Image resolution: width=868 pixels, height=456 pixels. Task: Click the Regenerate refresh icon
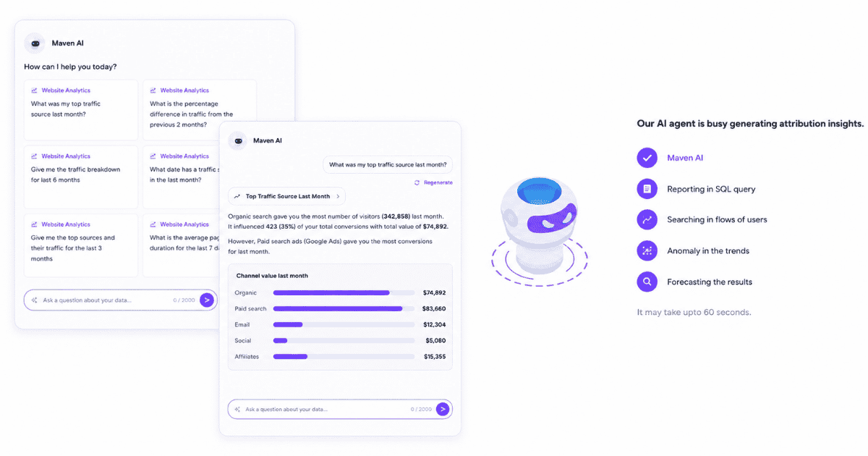click(x=417, y=182)
